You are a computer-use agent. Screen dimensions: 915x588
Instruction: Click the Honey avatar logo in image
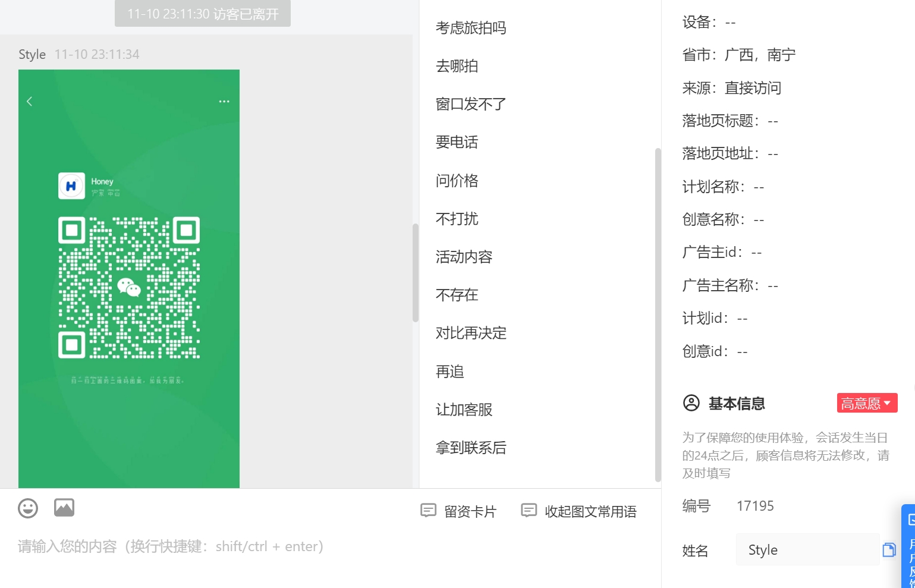[x=71, y=186]
